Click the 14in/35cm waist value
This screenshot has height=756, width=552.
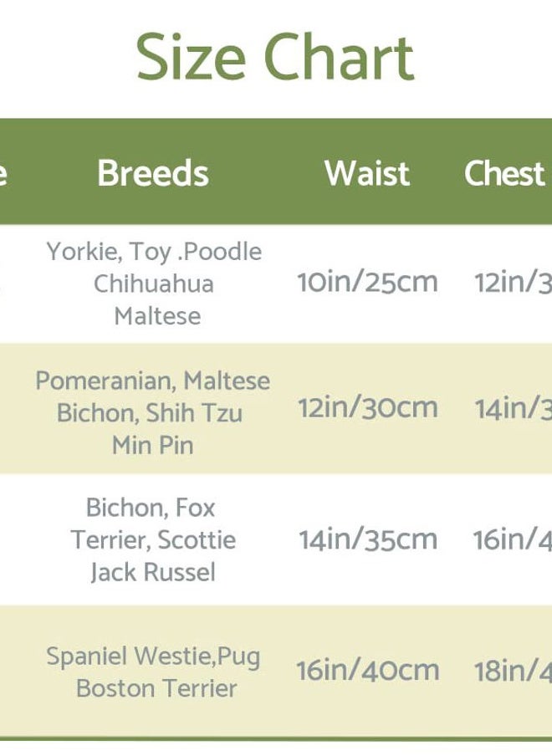(368, 539)
